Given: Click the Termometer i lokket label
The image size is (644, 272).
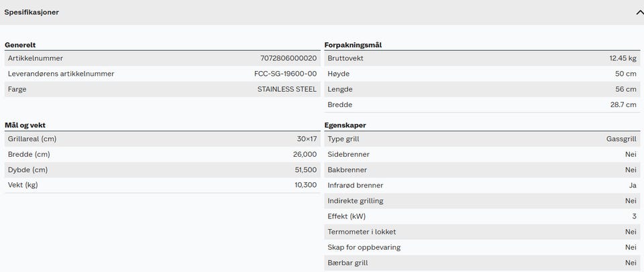Looking at the screenshot, I should coord(362,232).
